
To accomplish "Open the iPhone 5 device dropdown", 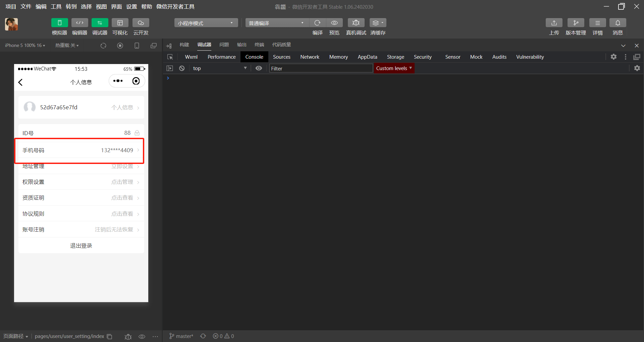I will point(25,45).
